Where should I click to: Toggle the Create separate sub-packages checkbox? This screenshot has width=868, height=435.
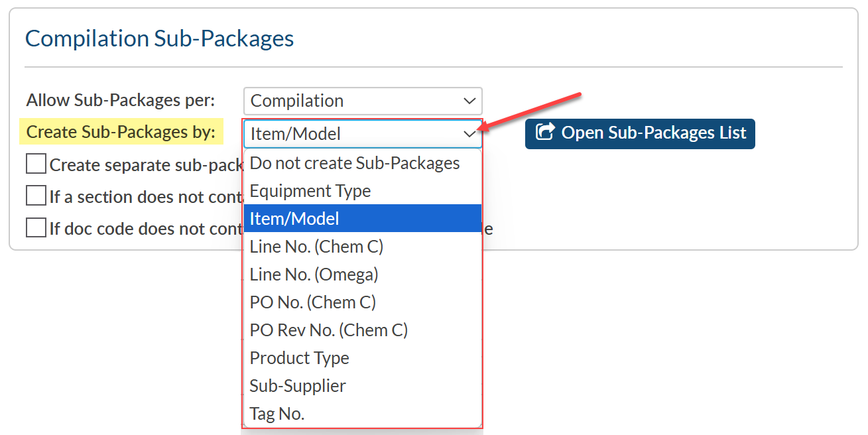click(36, 164)
